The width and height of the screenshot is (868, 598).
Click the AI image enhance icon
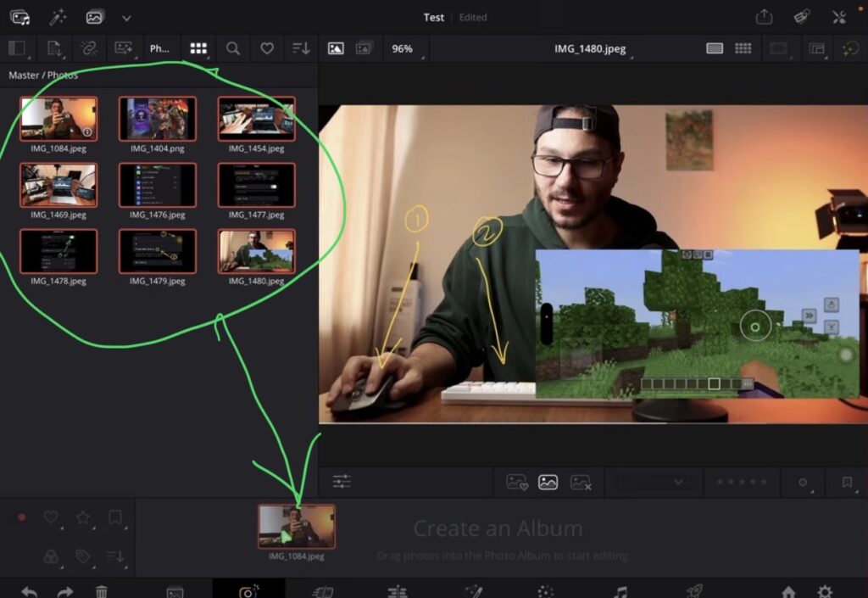click(124, 48)
